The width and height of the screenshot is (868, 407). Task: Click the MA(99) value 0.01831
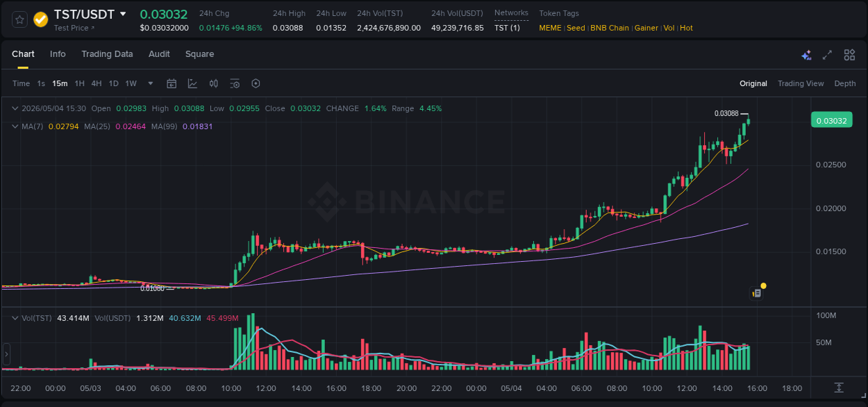click(x=197, y=126)
